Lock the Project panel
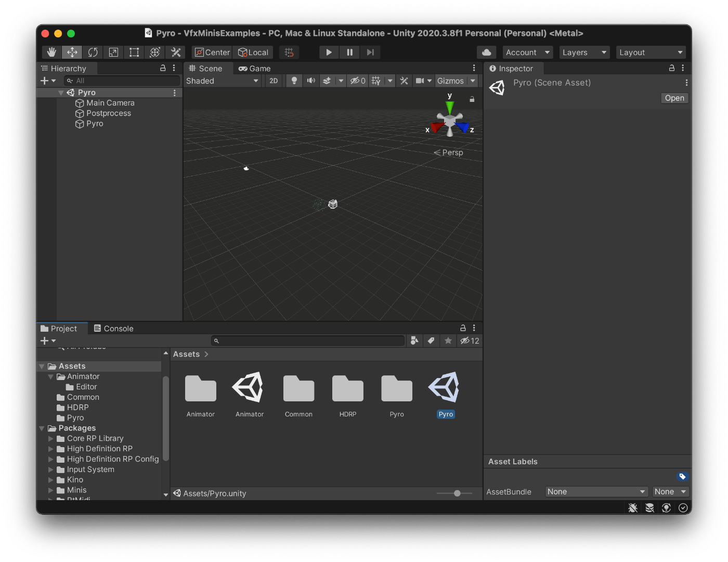 click(x=463, y=328)
